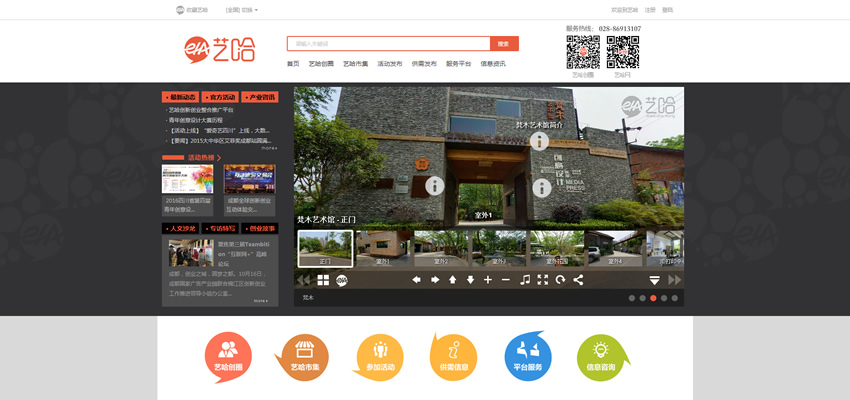Open the thumbnail grid view icon
Viewport: 850px width, 400px height.
[x=323, y=280]
